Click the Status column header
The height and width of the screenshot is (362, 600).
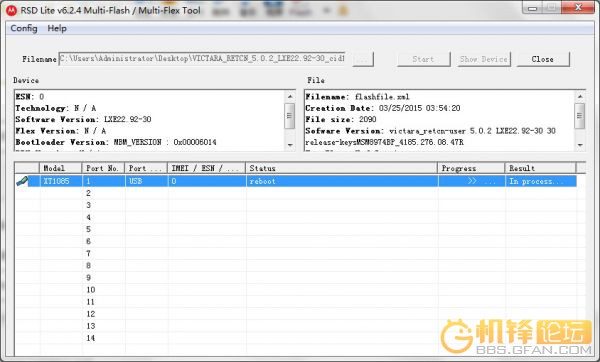[x=341, y=168]
